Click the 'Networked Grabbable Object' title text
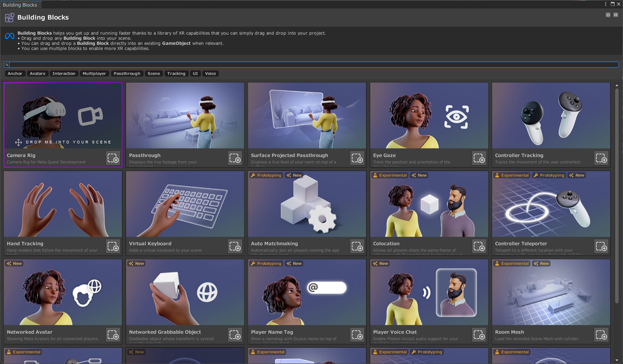 (x=165, y=332)
